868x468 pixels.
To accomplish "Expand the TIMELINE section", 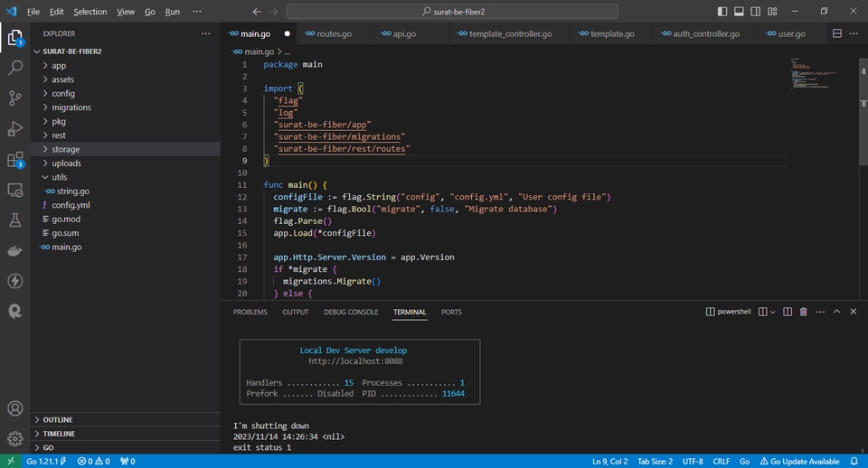I will [x=127, y=434].
